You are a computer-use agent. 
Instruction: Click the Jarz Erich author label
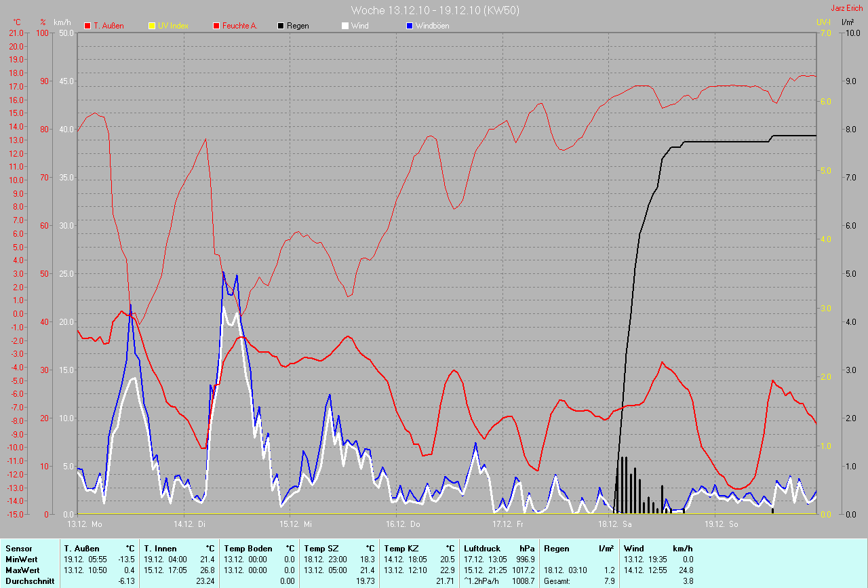847,8
